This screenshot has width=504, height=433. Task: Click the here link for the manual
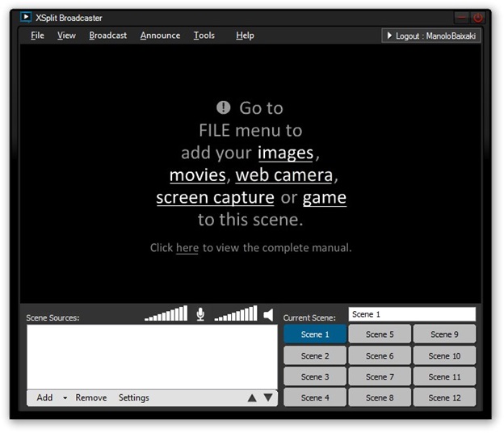[187, 248]
